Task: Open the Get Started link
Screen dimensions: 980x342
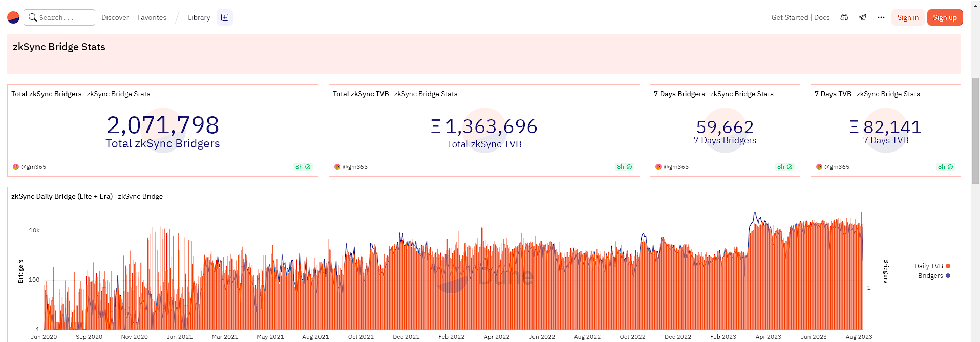Action: click(790, 17)
